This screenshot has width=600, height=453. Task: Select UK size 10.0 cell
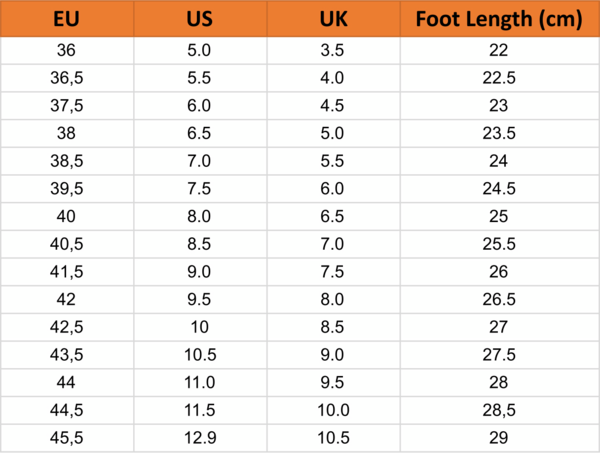[333, 409]
